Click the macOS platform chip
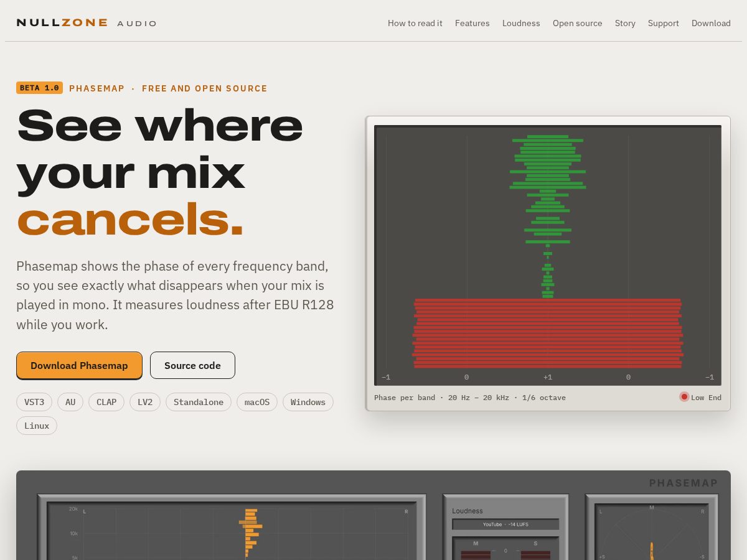747x560 pixels. point(257,402)
